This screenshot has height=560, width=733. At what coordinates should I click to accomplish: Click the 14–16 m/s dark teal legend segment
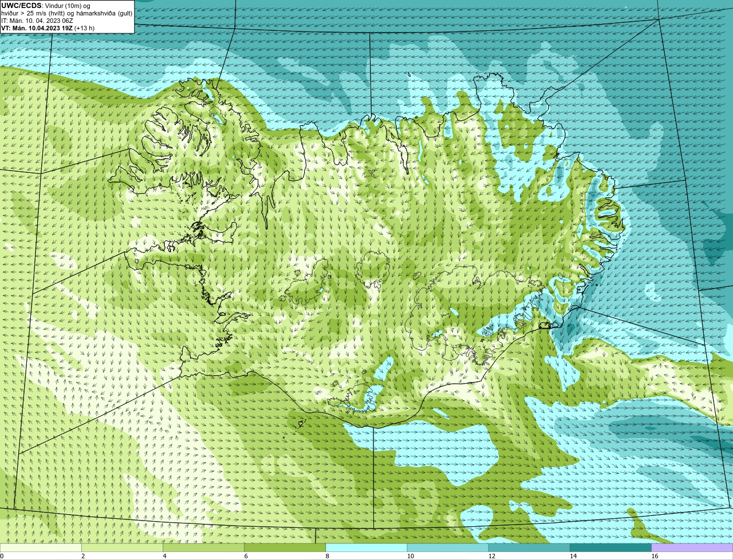(611, 548)
